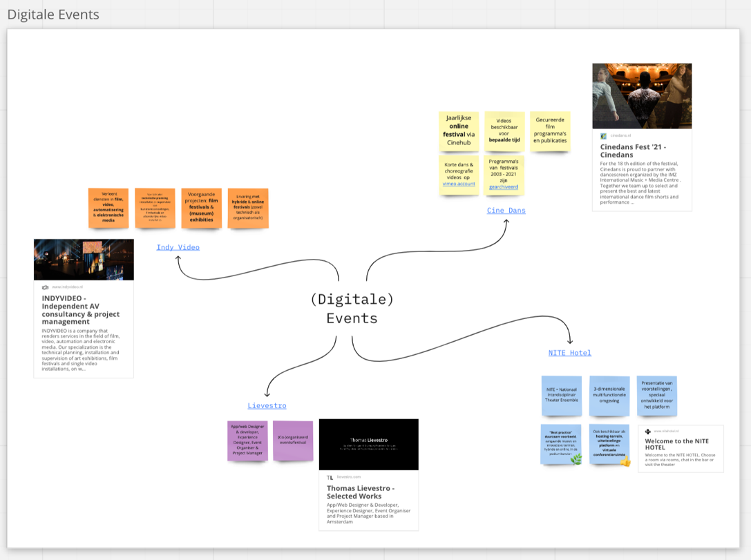The image size is (751, 560).
Task: Select the Presentatie van voorstellingen blue note
Action: point(656,396)
